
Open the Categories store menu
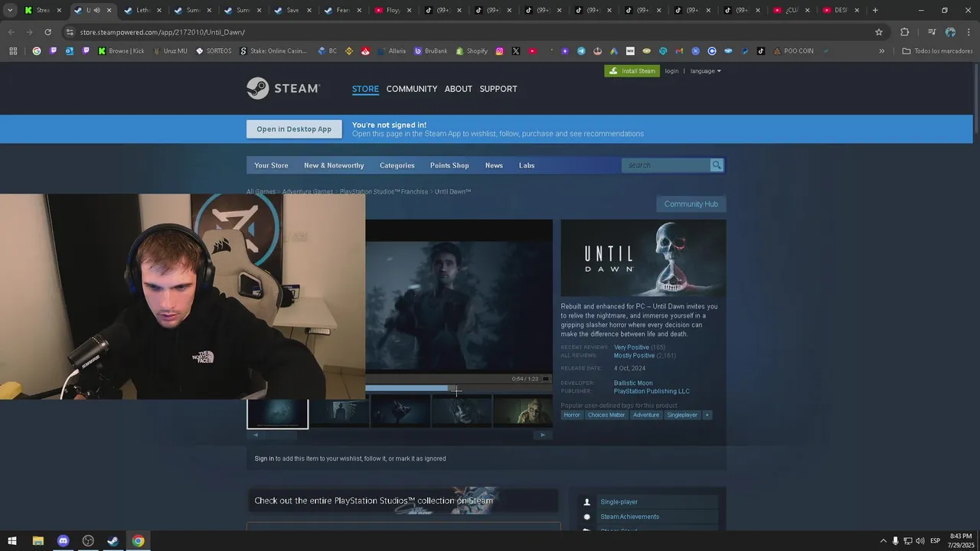pos(397,165)
